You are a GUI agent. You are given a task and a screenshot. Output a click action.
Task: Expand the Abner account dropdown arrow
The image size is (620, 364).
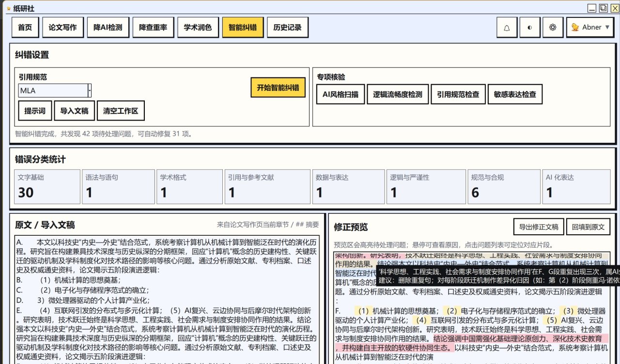click(607, 28)
